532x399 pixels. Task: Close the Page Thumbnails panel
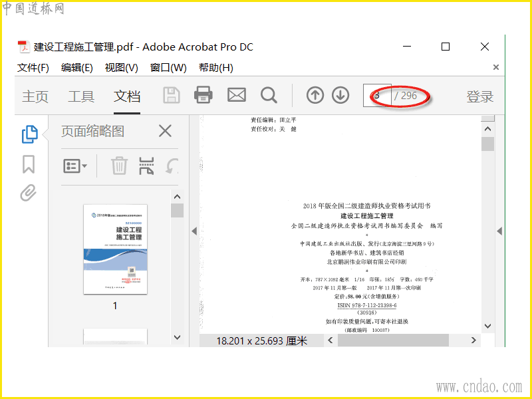[165, 130]
